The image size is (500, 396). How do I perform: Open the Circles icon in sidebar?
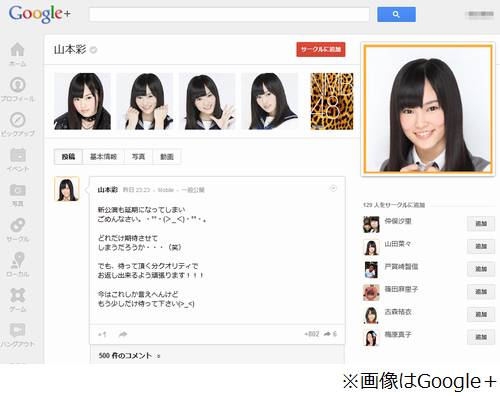[18, 225]
